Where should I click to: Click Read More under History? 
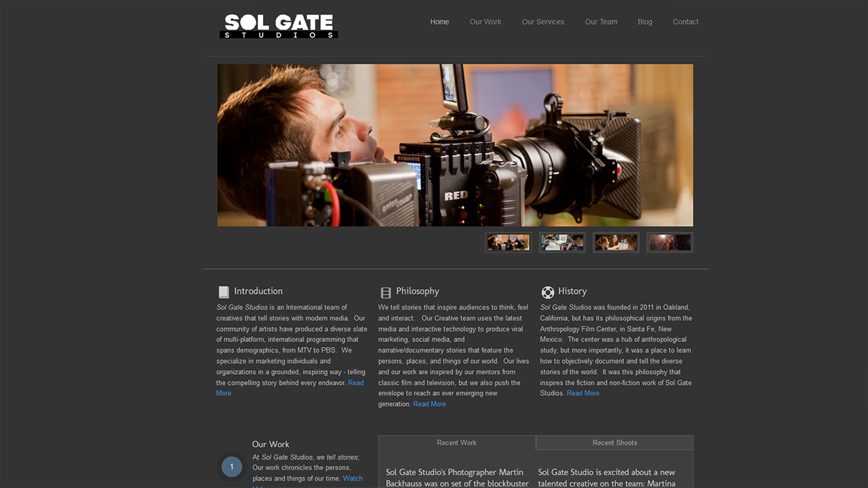[x=583, y=393]
